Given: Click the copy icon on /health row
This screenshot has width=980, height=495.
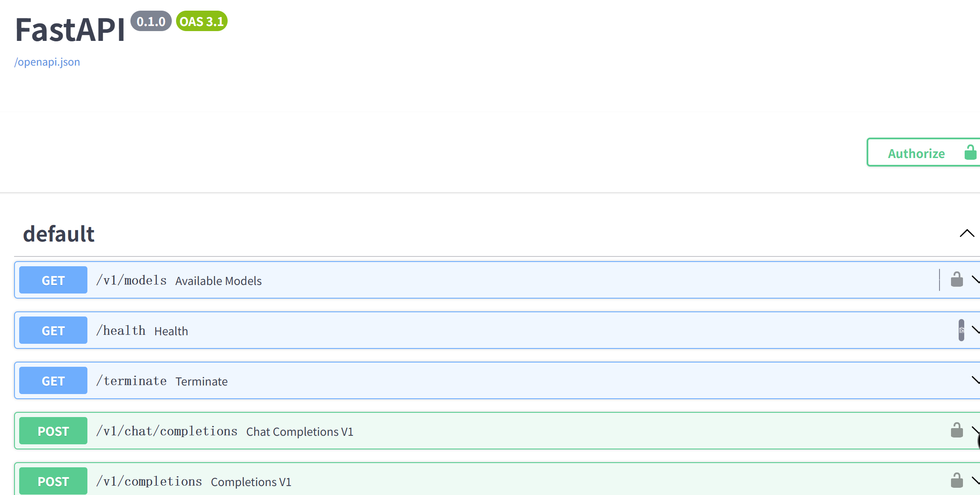Looking at the screenshot, I should click(x=961, y=330).
